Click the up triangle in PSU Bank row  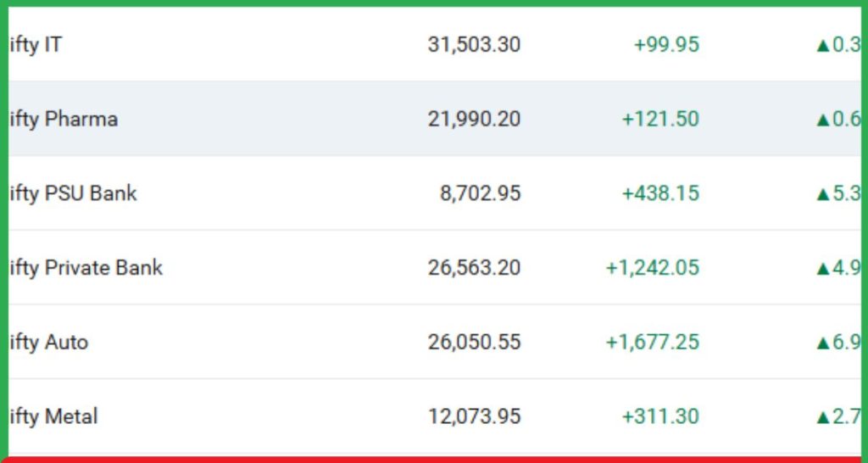[x=822, y=194]
